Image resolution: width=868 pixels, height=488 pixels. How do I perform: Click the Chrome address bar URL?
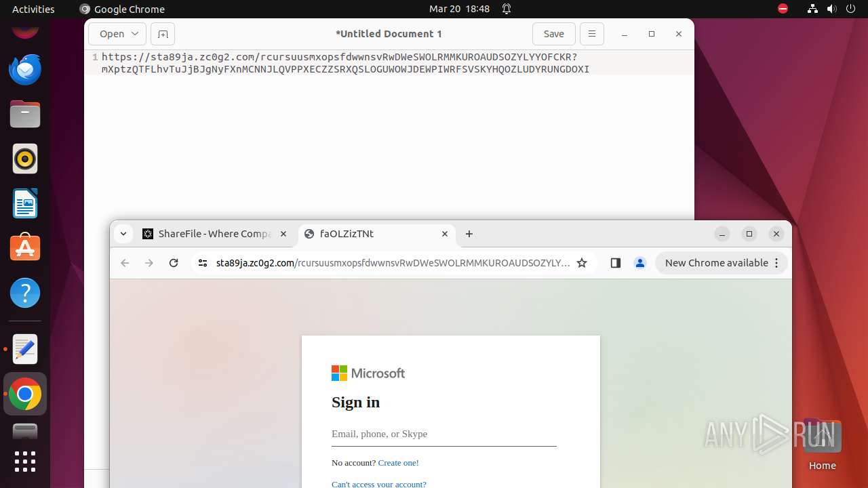pyautogui.click(x=393, y=263)
